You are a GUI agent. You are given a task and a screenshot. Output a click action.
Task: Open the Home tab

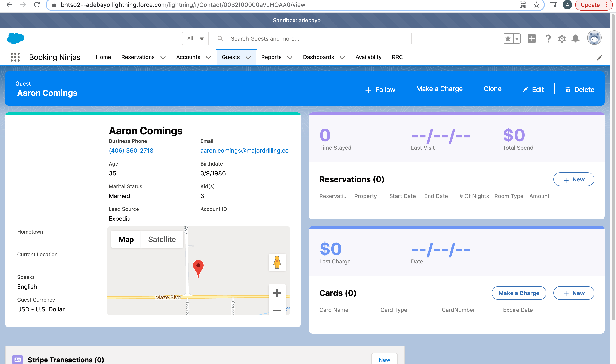pos(103,57)
